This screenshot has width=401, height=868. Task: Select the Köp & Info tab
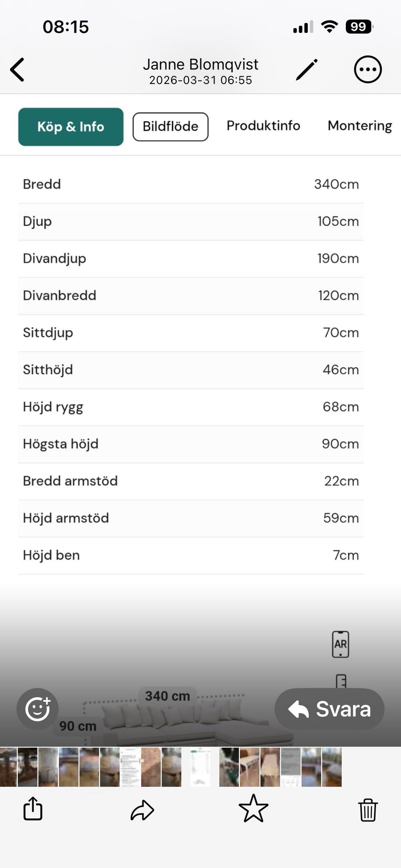click(71, 127)
